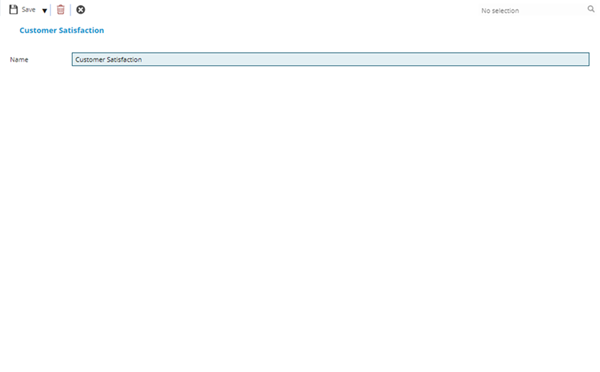Expand the black triangle beside Save
This screenshot has width=600, height=372.
[x=44, y=11]
